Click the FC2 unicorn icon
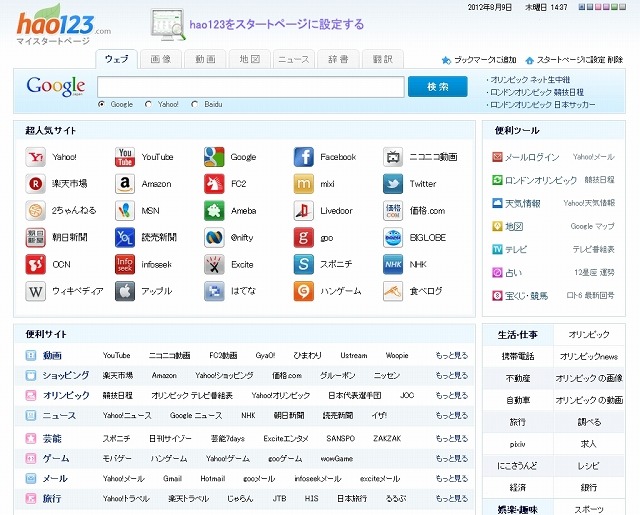640x515 pixels. [214, 184]
